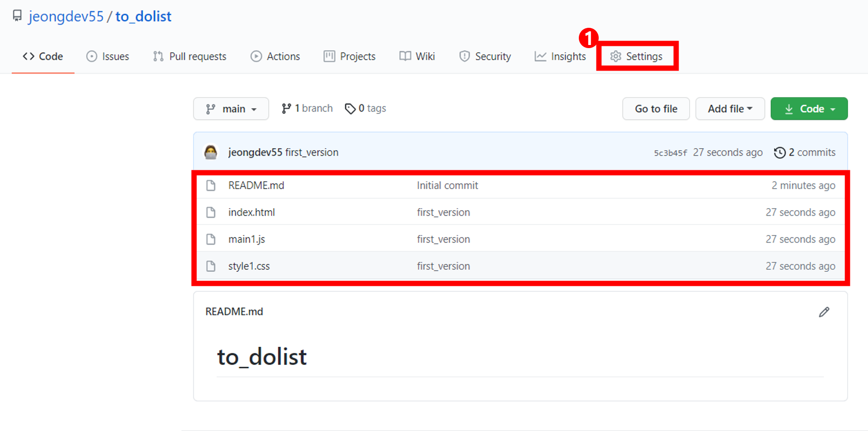View the Insights tab
The height and width of the screenshot is (431, 868).
point(560,56)
